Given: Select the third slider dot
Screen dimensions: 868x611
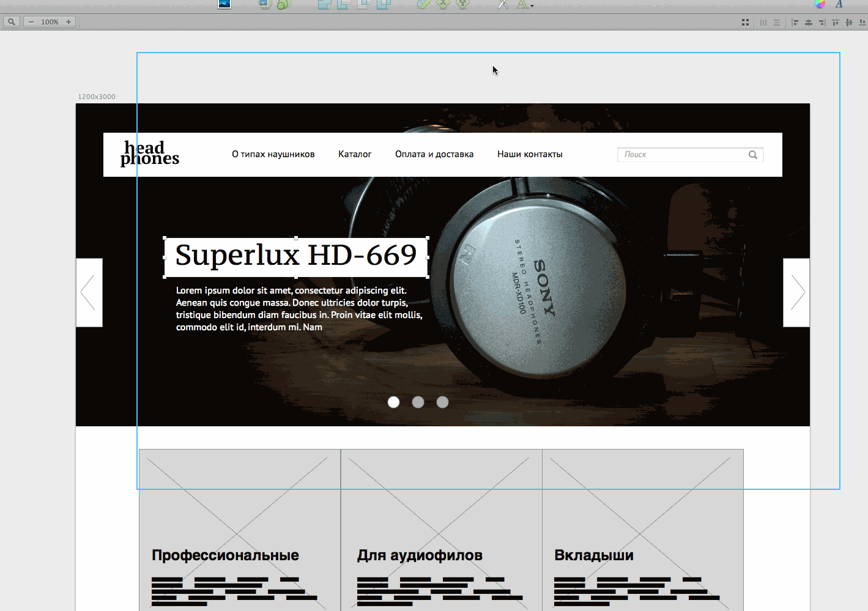Looking at the screenshot, I should click(x=443, y=402).
